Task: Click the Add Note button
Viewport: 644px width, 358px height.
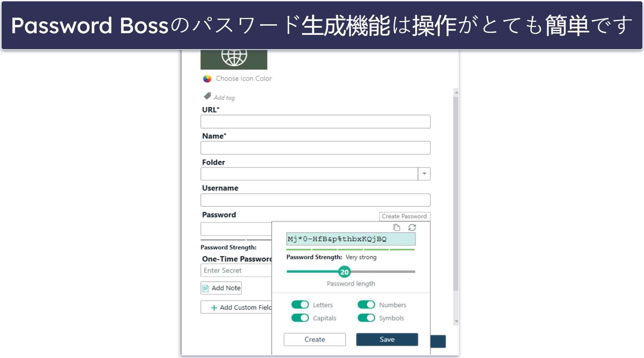Action: coord(221,288)
